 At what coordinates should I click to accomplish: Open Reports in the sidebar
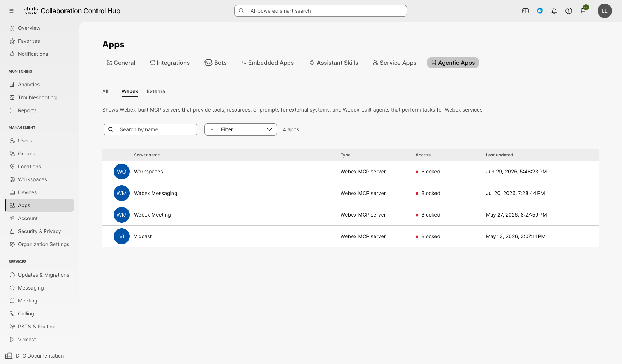pyautogui.click(x=40, y=110)
